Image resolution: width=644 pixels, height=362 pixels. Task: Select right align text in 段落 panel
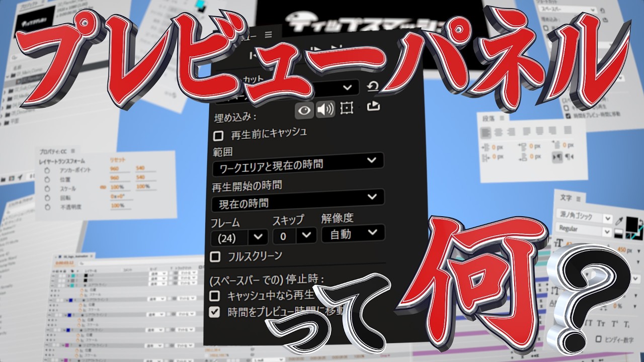tap(512, 132)
